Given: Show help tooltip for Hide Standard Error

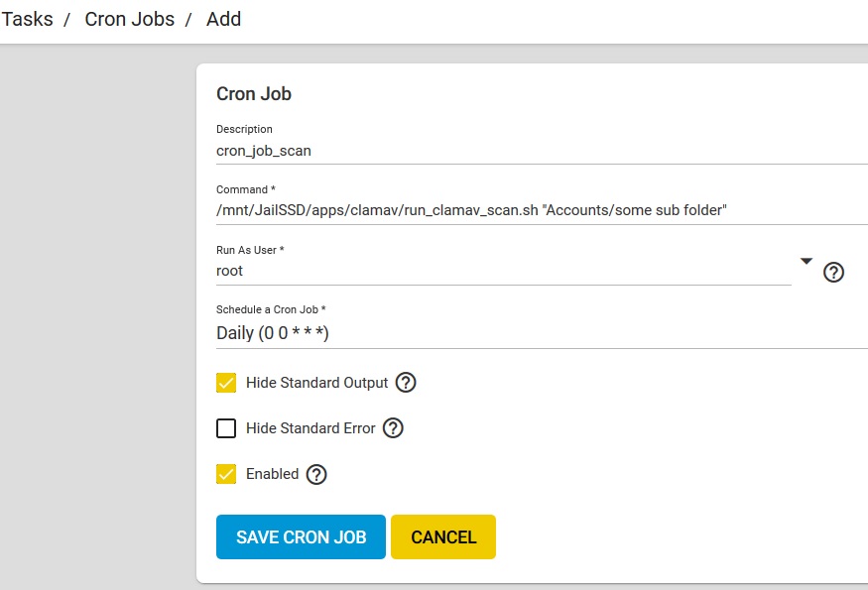Looking at the screenshot, I should pos(393,427).
